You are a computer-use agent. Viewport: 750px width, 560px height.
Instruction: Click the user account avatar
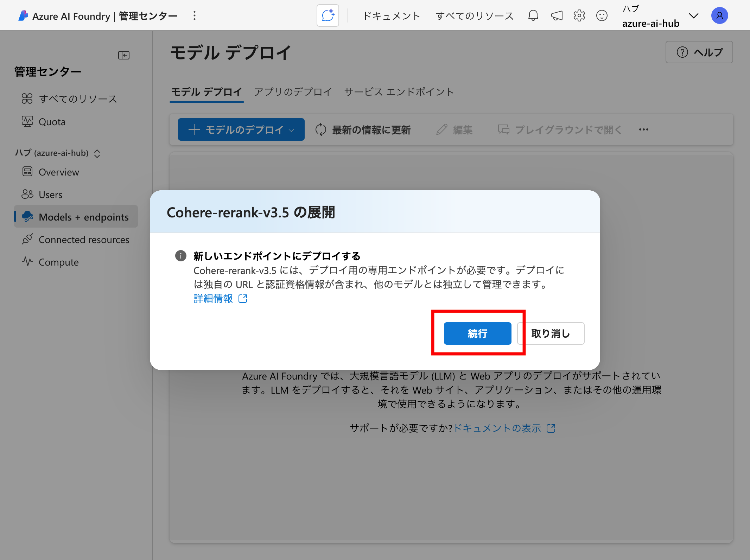tap(719, 15)
